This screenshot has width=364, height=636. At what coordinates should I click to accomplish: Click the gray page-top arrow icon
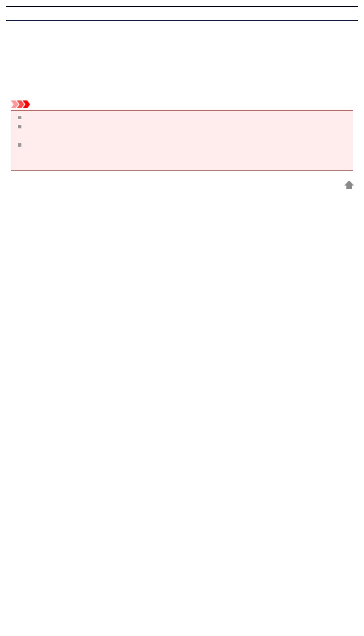click(x=349, y=185)
